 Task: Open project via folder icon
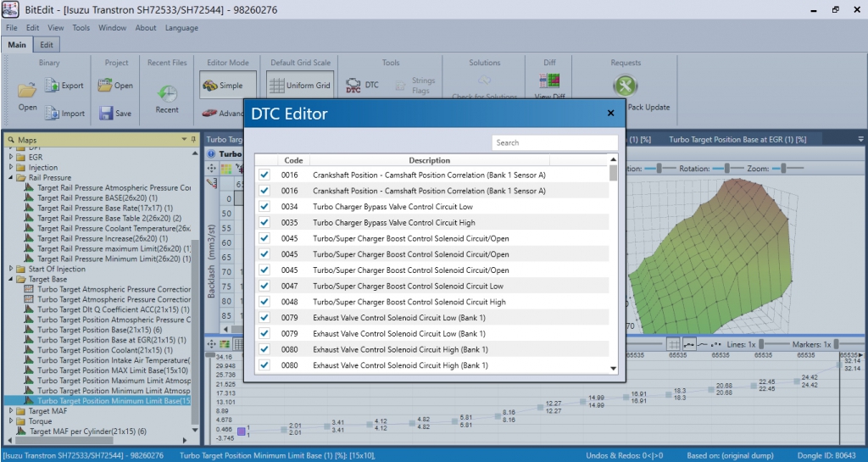[x=104, y=86]
